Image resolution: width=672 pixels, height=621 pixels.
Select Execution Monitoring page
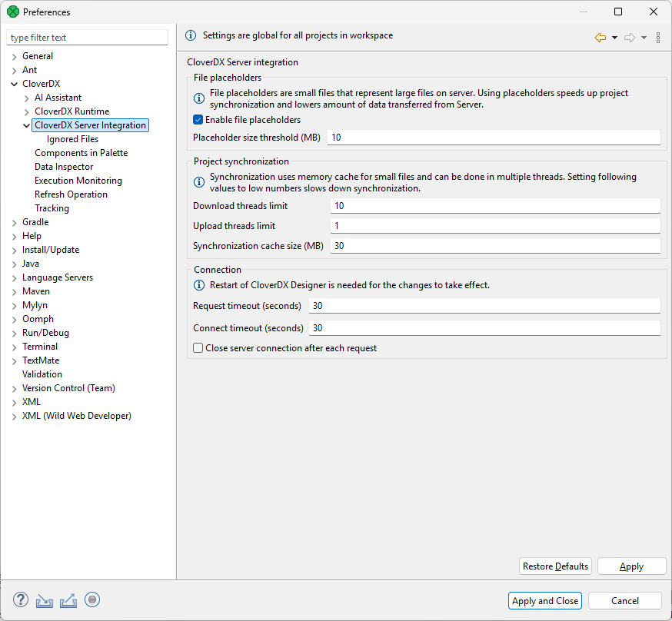(78, 181)
